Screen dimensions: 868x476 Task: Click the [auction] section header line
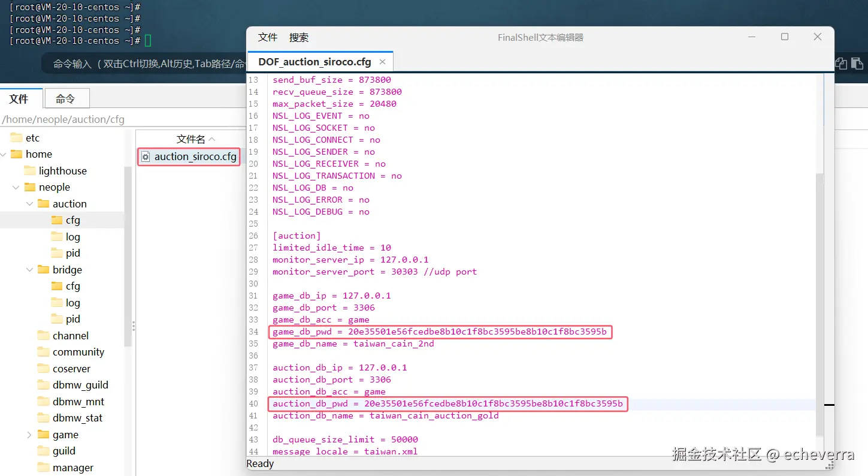pyautogui.click(x=297, y=236)
